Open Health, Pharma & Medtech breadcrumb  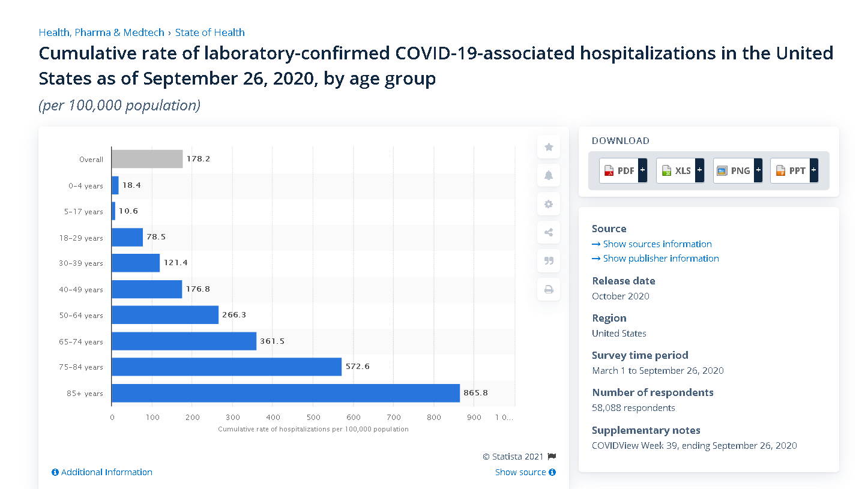tap(101, 32)
